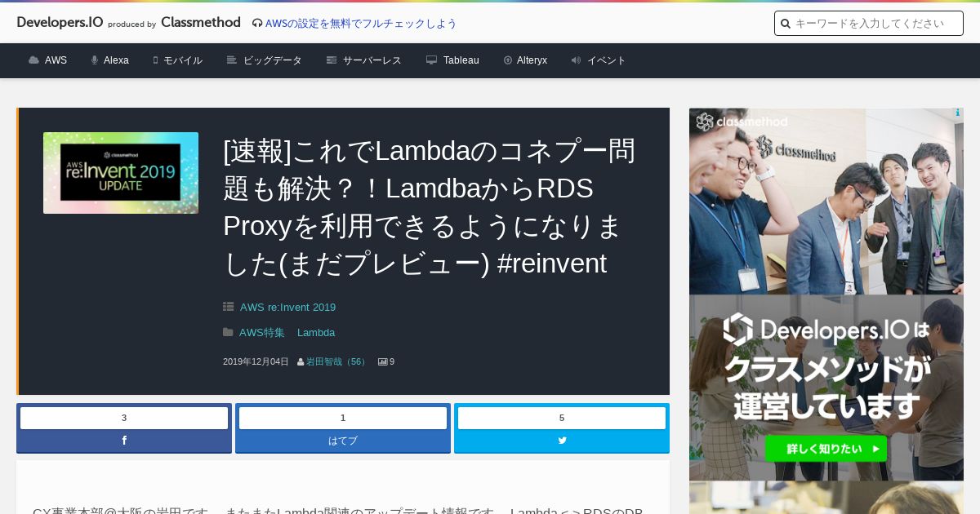Image resolution: width=980 pixels, height=514 pixels.
Task: Click the server icon next to サーバーレス
Action: [332, 60]
